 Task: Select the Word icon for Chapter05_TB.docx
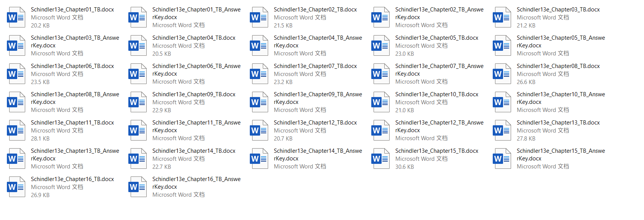(x=380, y=45)
